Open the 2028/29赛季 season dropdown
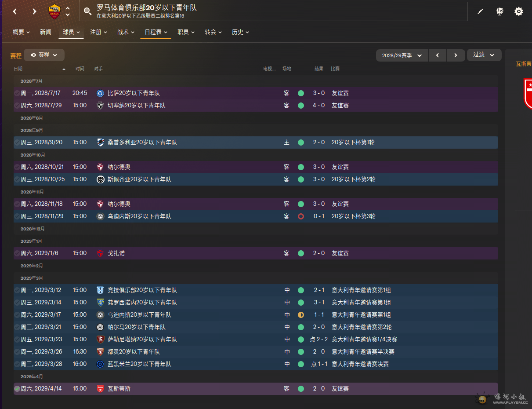This screenshot has width=532, height=409. 402,55
